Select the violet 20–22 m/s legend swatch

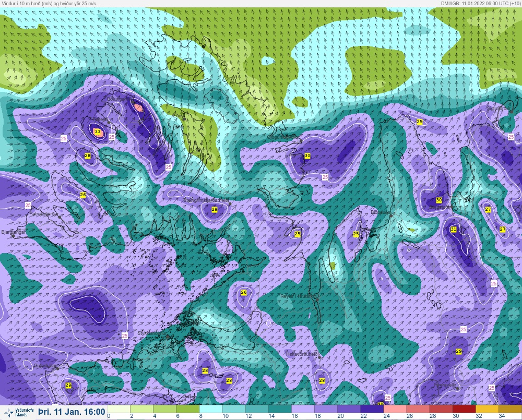pyautogui.click(x=349, y=409)
